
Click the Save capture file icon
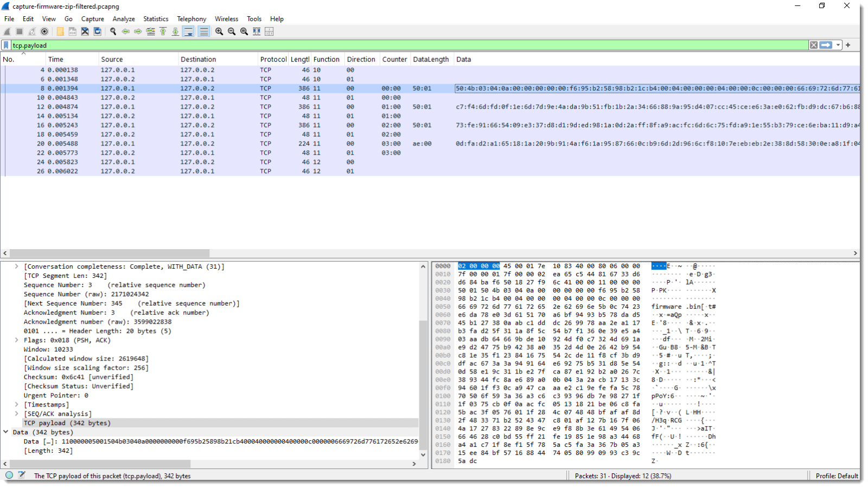[x=72, y=31]
